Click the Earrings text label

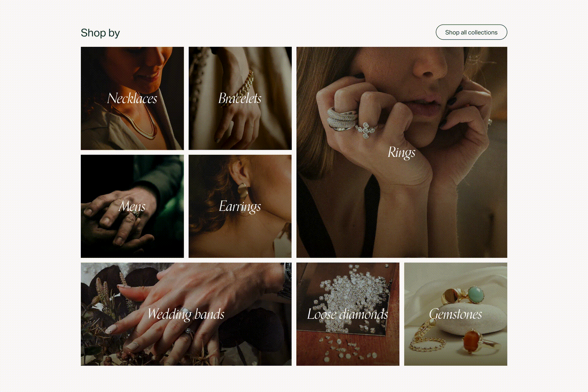click(240, 207)
